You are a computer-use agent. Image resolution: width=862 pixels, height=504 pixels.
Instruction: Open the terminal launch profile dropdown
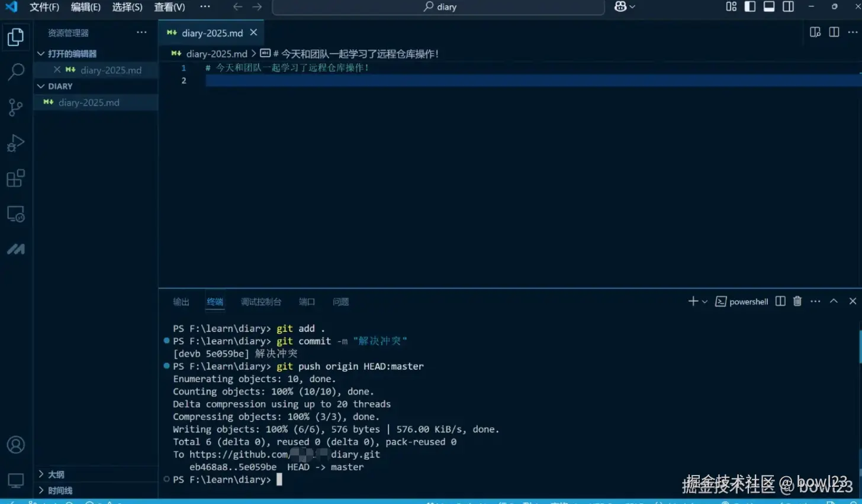click(x=705, y=302)
